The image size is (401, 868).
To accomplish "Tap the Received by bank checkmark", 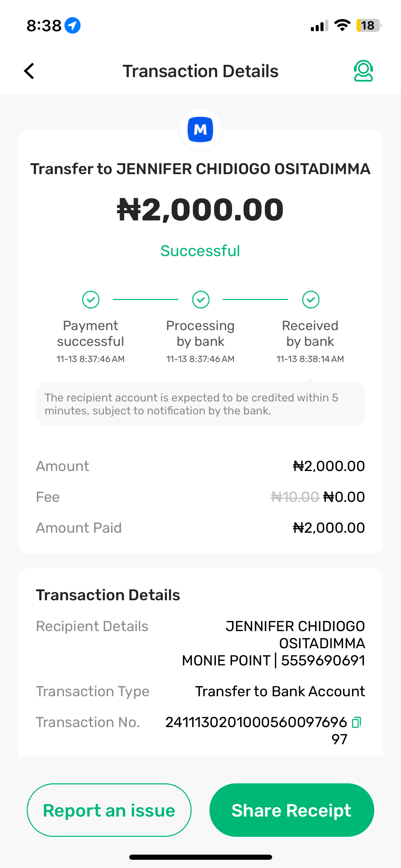I will click(311, 300).
